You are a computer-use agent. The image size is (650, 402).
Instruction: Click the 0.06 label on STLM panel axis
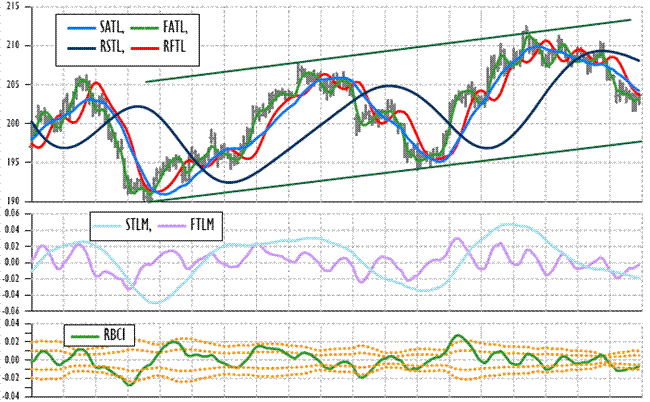click(x=12, y=214)
